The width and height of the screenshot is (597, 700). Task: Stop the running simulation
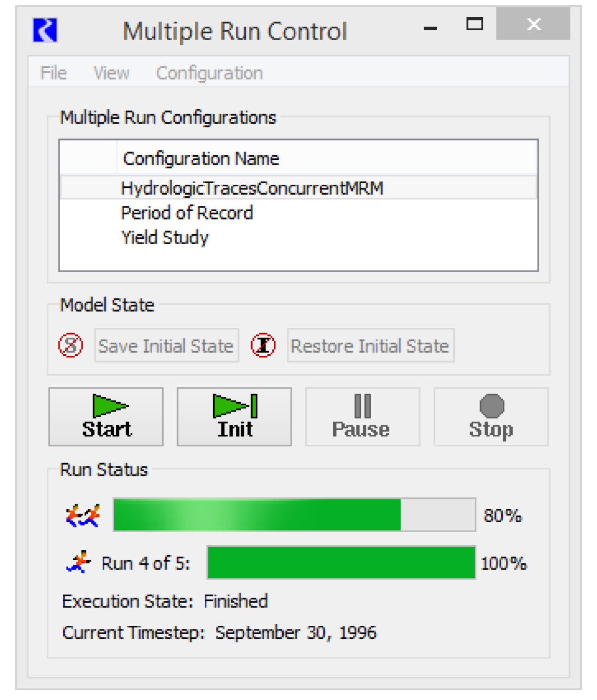point(491,417)
